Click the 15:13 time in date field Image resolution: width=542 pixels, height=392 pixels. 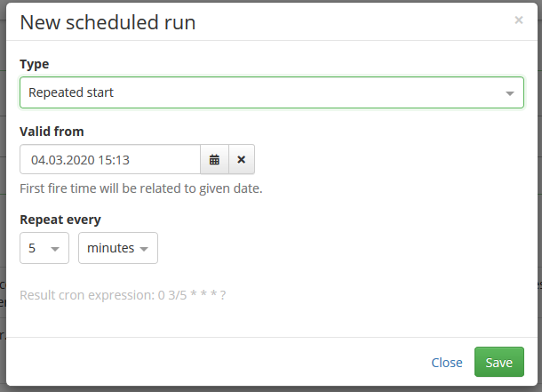click(x=114, y=160)
